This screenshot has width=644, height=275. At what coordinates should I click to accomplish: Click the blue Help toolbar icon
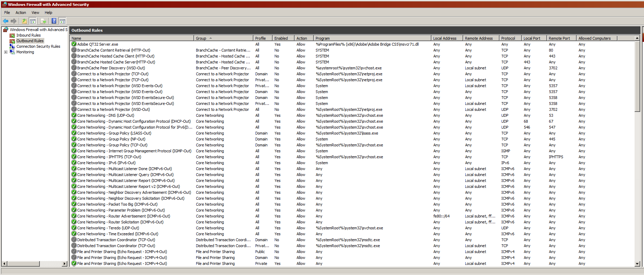pyautogui.click(x=54, y=21)
